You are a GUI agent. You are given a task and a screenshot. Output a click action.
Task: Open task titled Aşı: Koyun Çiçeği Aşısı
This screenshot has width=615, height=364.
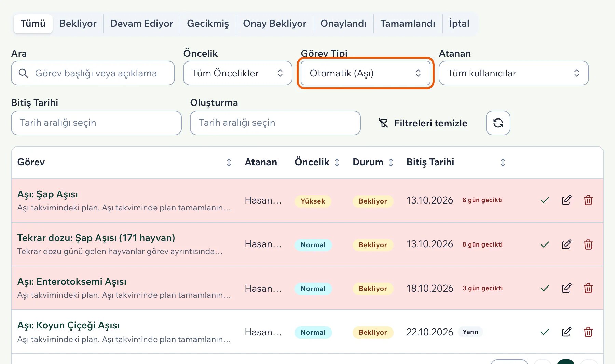pyautogui.click(x=68, y=325)
